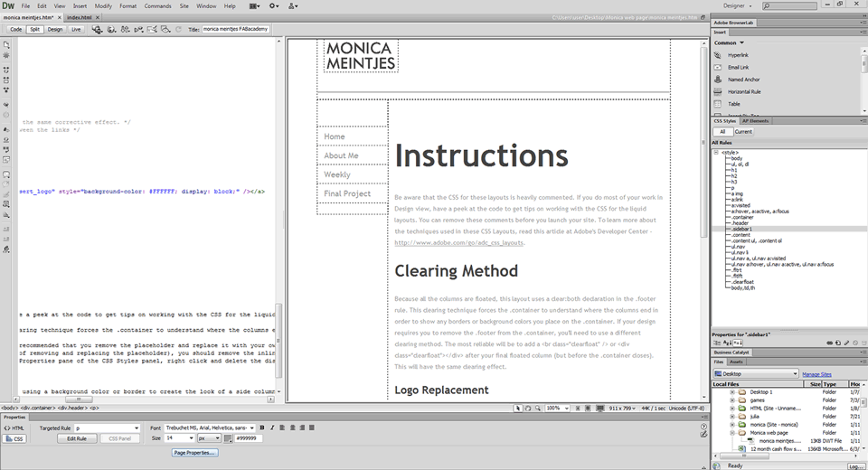Click the Table insert icon

point(718,104)
